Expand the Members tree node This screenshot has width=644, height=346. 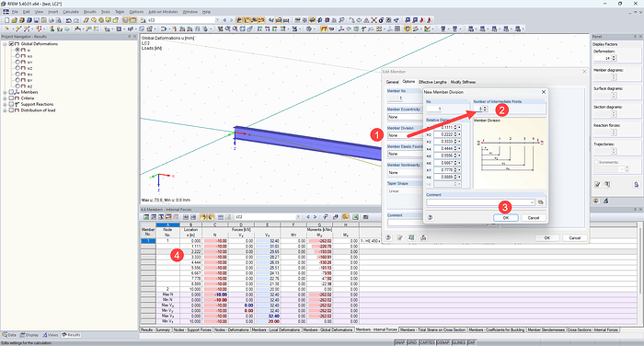5,92
